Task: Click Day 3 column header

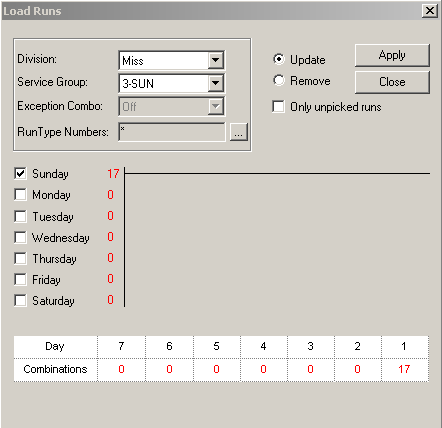Action: (x=311, y=347)
